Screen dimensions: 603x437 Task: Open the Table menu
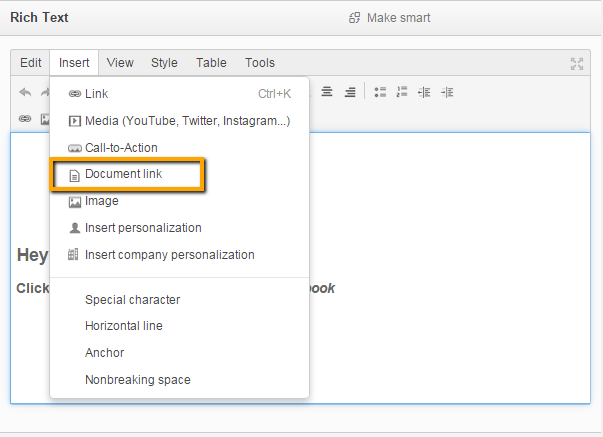(211, 63)
